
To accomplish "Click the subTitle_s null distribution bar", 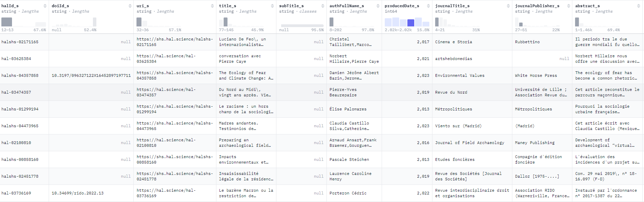I will (x=302, y=25).
